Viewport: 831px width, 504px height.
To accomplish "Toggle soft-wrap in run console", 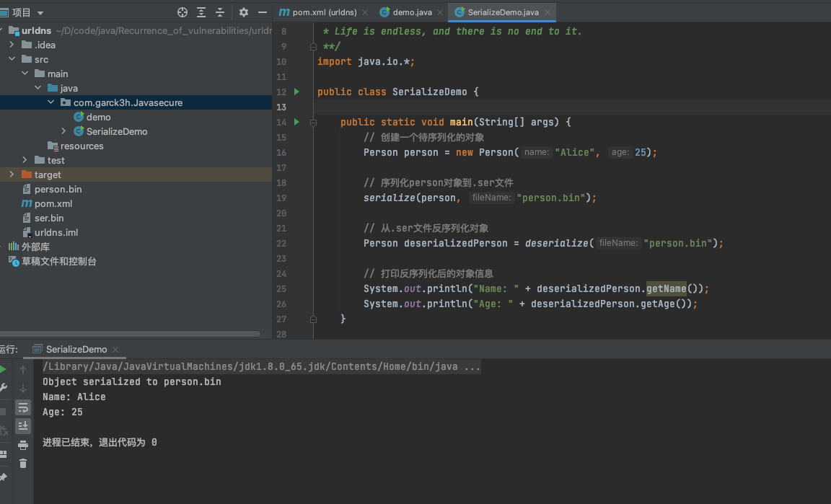I will pyautogui.click(x=23, y=407).
